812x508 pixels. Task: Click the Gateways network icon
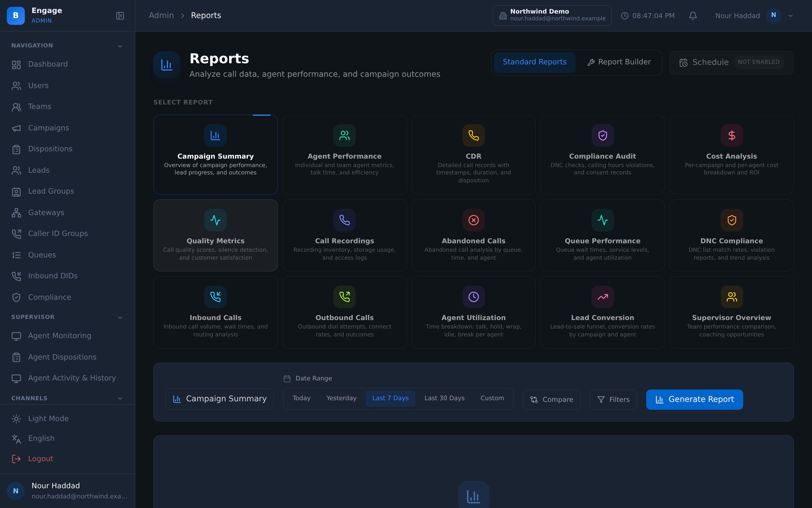tap(16, 213)
